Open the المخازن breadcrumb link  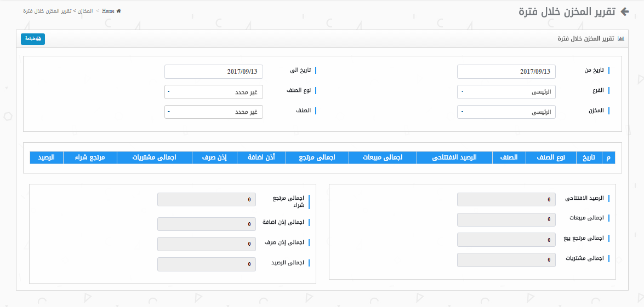pyautogui.click(x=85, y=11)
